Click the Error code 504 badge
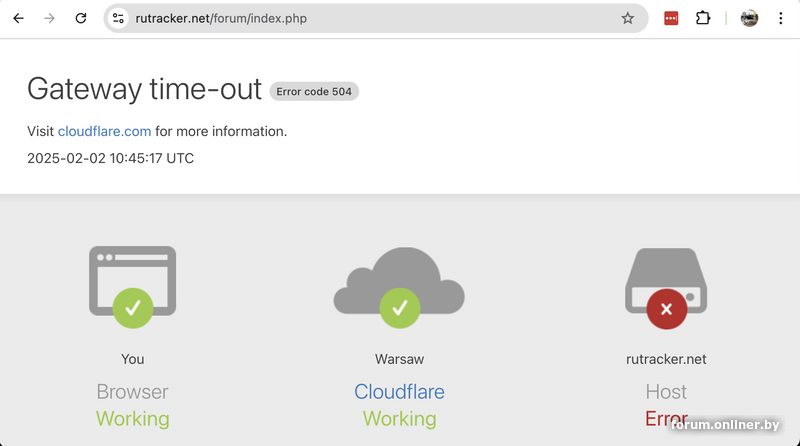800x446 pixels. click(314, 92)
